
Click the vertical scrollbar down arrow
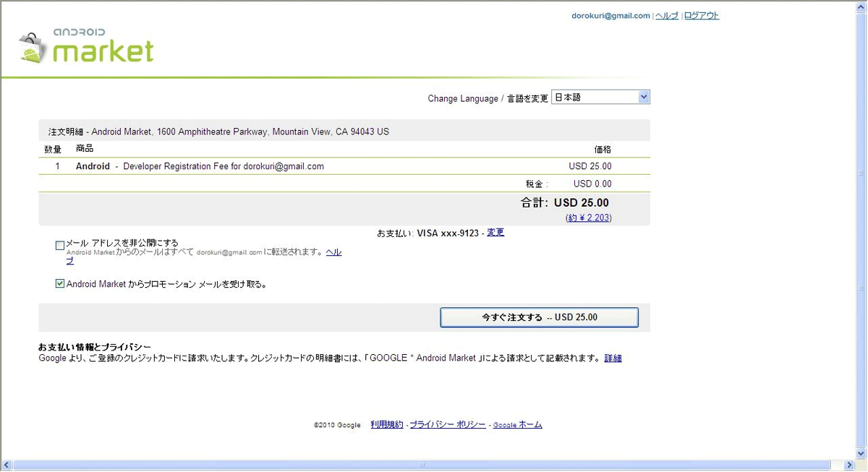[861, 453]
